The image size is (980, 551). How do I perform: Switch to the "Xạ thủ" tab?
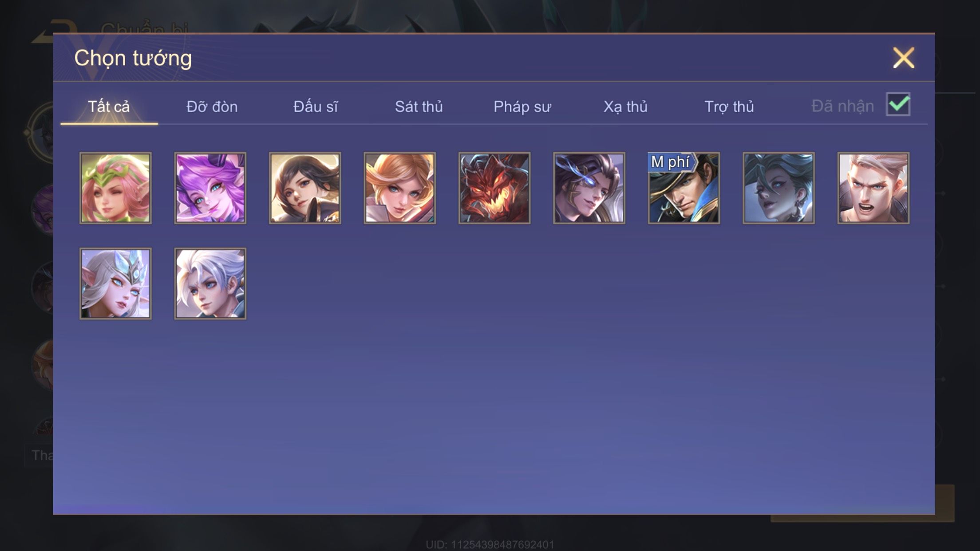coord(625,106)
